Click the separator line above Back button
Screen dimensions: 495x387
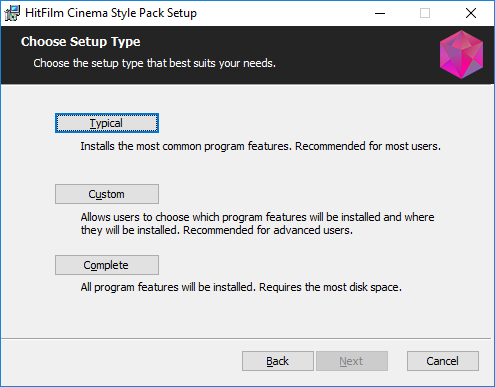246,339
